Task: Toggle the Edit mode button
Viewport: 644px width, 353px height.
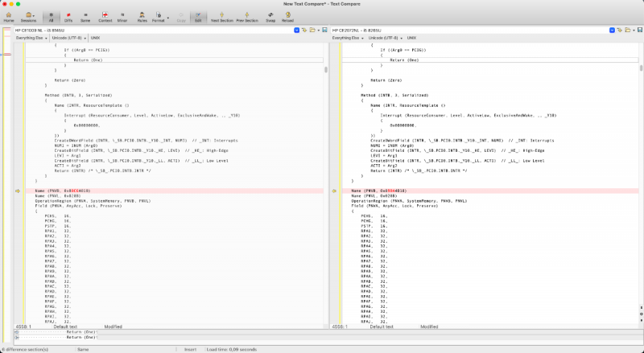Action: point(198,16)
